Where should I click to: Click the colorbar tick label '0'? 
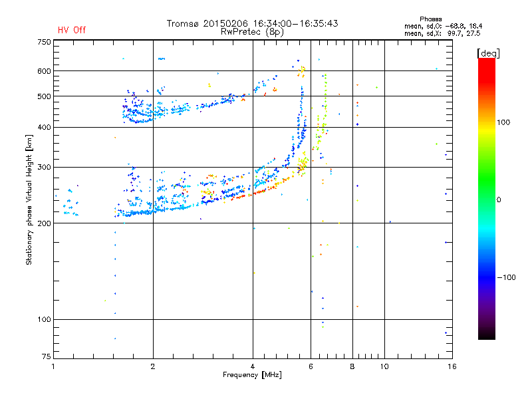click(499, 200)
